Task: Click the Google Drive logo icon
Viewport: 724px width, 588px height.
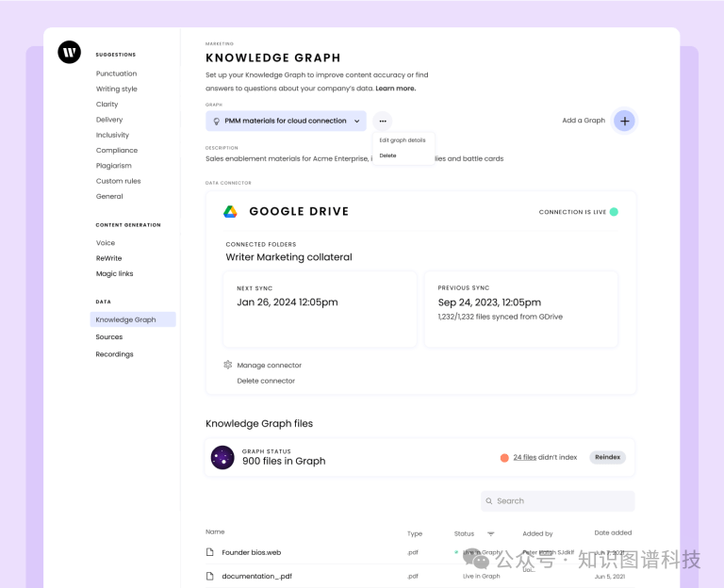Action: [230, 211]
